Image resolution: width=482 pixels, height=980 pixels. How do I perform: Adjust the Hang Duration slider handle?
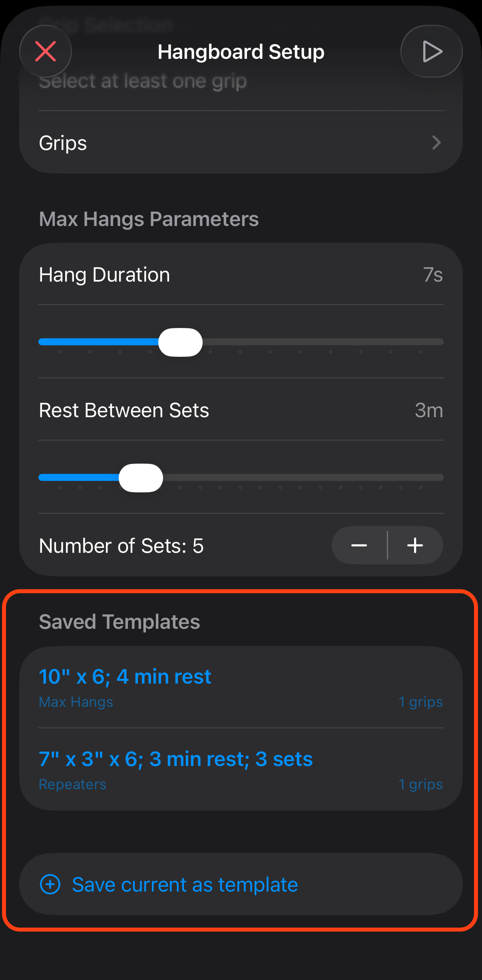coord(180,342)
